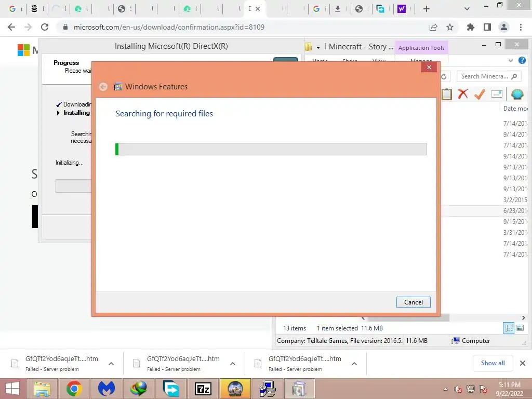Open Malwarebytes from the taskbar

click(x=106, y=389)
